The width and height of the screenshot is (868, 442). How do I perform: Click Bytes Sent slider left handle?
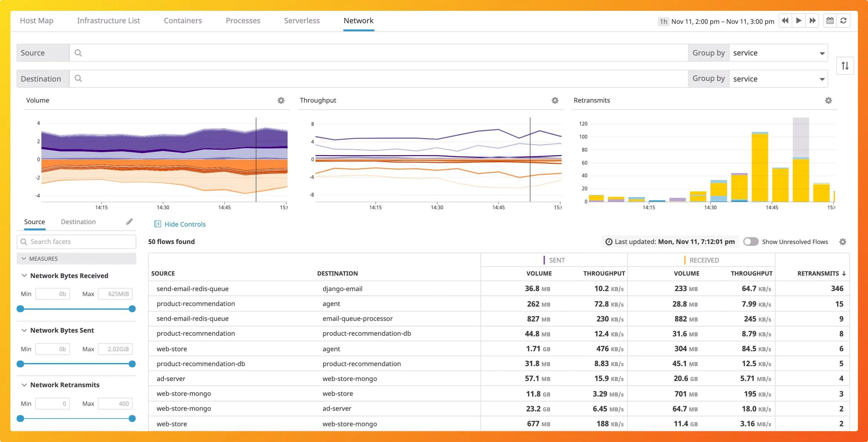(x=20, y=364)
